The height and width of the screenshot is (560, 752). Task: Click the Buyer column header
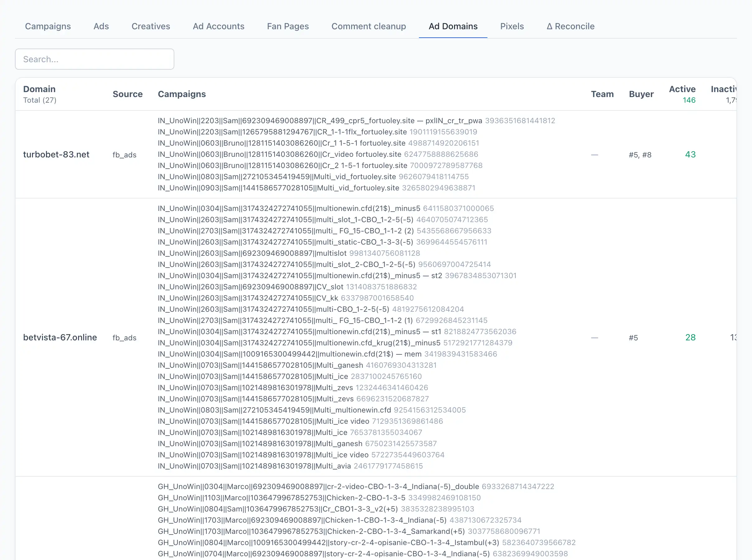(x=641, y=94)
